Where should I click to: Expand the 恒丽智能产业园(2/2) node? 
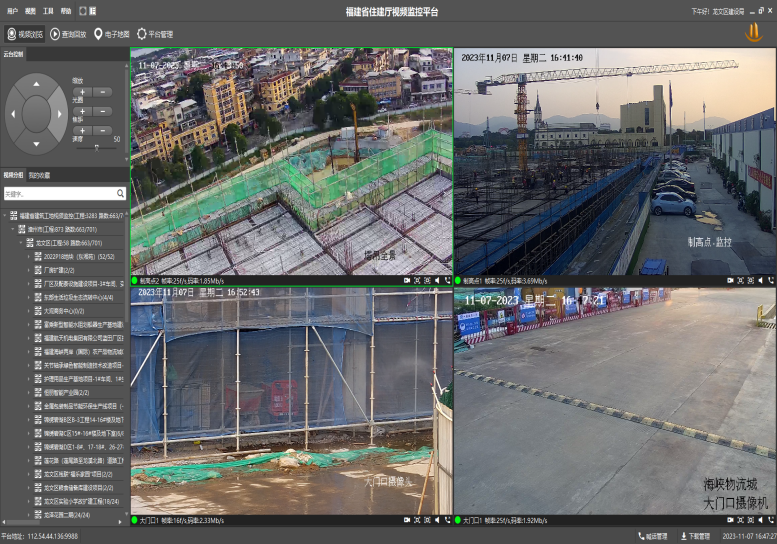coord(29,392)
